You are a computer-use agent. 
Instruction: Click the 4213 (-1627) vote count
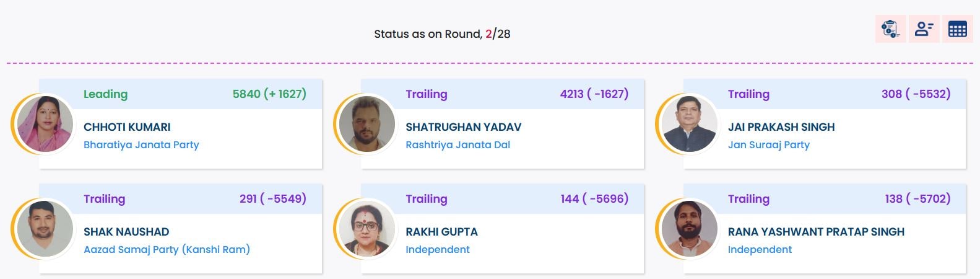(x=594, y=94)
